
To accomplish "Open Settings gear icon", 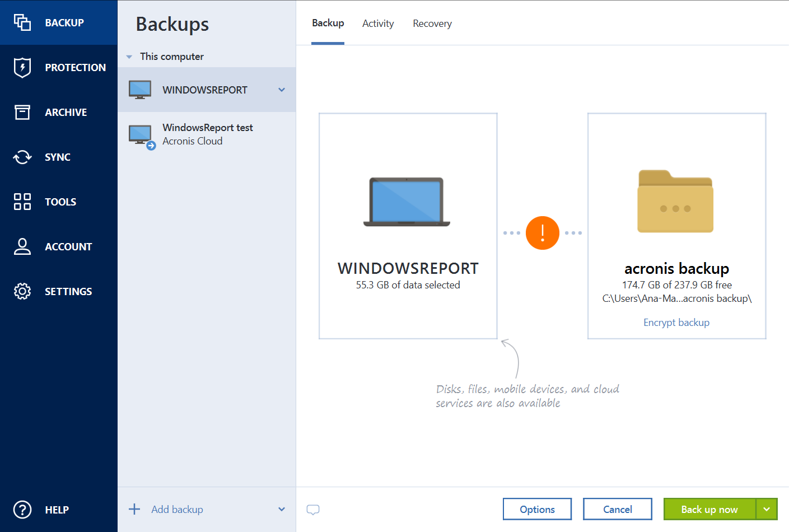I will (22, 291).
